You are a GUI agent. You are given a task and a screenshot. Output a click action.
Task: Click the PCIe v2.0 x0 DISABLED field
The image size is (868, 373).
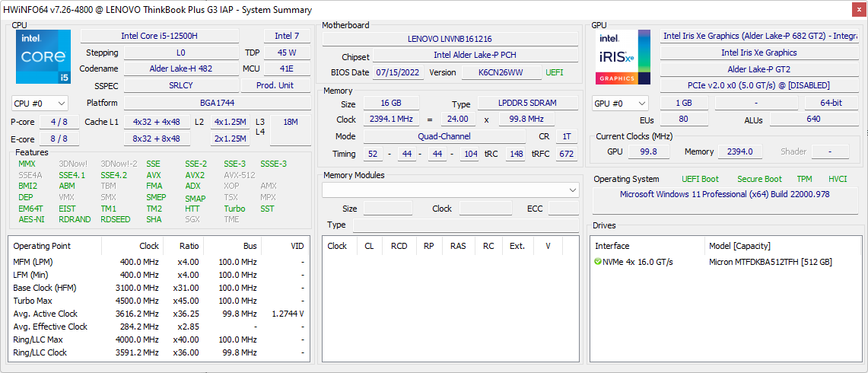pyautogui.click(x=759, y=85)
